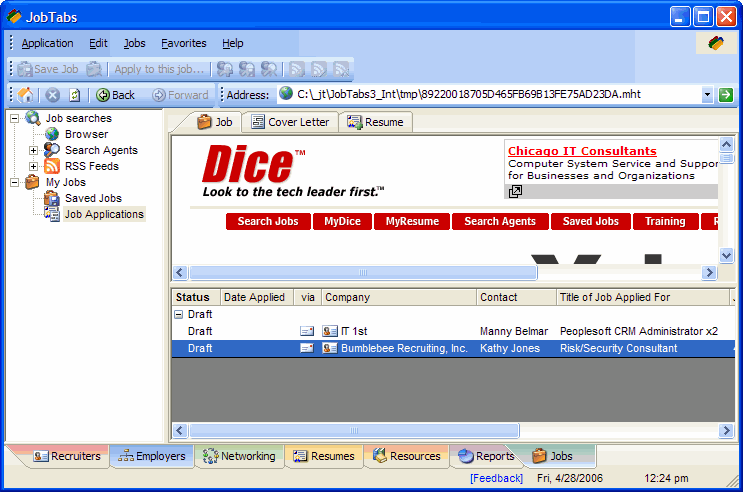Click the Home icon in navigation toolbar
This screenshot has width=743, height=492.
[x=25, y=95]
